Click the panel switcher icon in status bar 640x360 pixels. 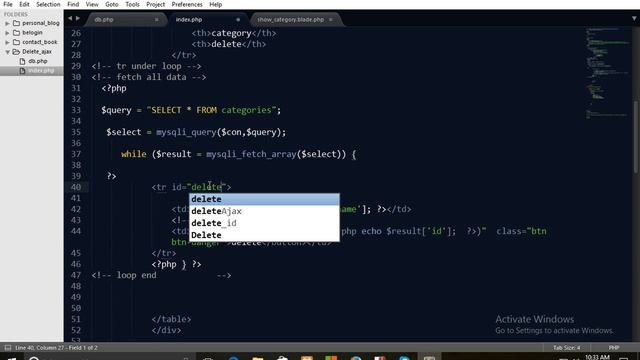pyautogui.click(x=8, y=348)
